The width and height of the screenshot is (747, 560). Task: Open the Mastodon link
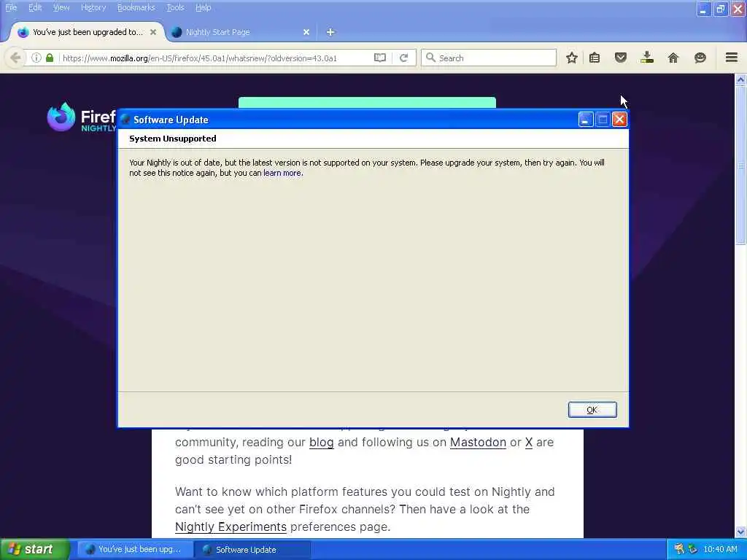(x=478, y=443)
